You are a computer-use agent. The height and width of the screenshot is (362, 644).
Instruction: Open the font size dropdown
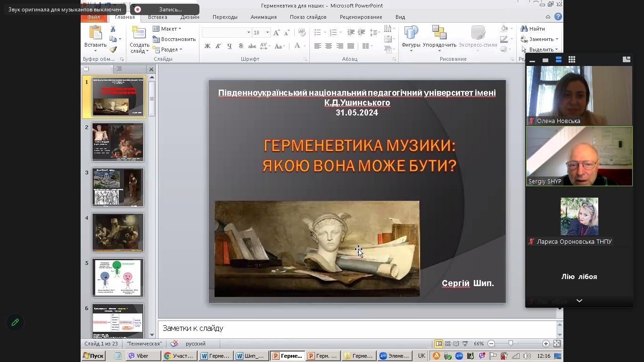pyautogui.click(x=267, y=33)
